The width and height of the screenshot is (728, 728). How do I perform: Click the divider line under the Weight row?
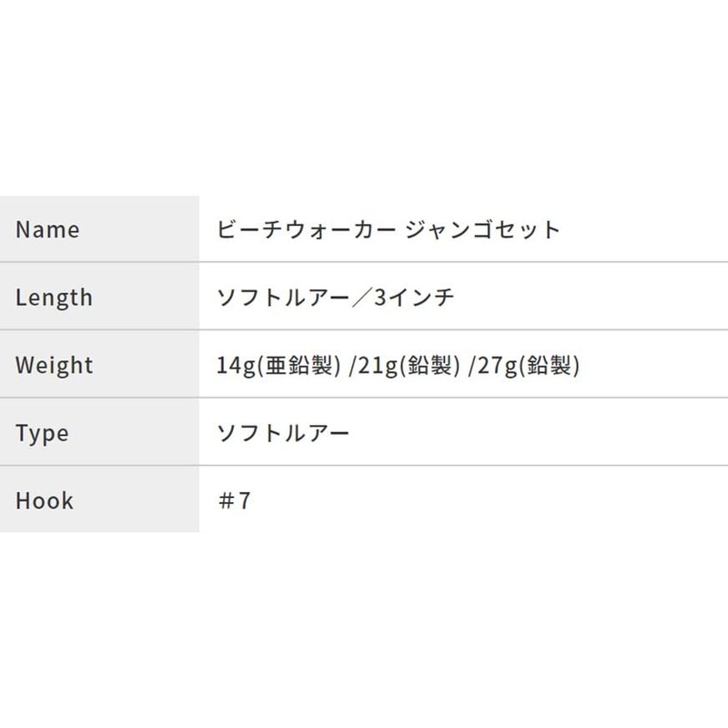point(364,398)
